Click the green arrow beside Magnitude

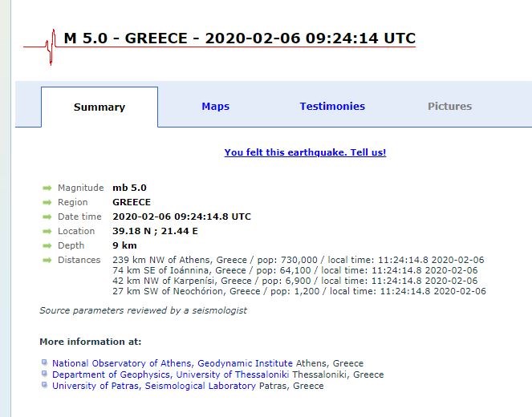(x=47, y=188)
